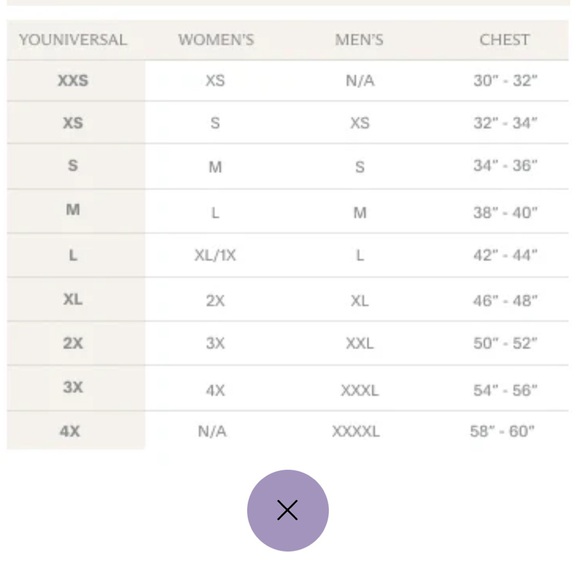Select the 38" - 40" chest range
This screenshot has height=580, width=580.
(505, 213)
